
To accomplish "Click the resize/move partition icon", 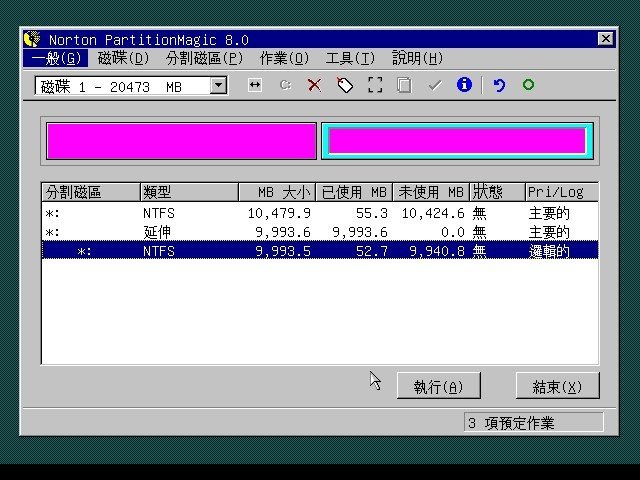I will pyautogui.click(x=255, y=85).
